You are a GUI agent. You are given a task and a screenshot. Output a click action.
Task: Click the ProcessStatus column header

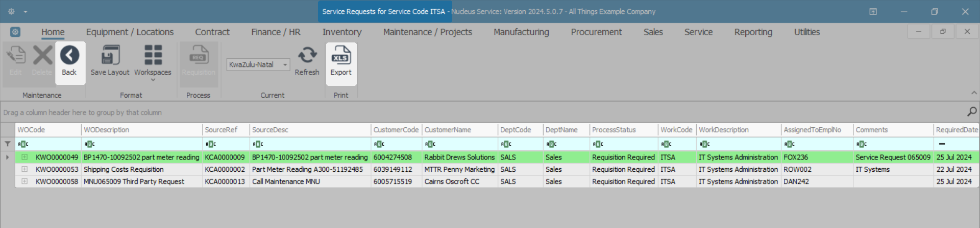click(x=623, y=130)
